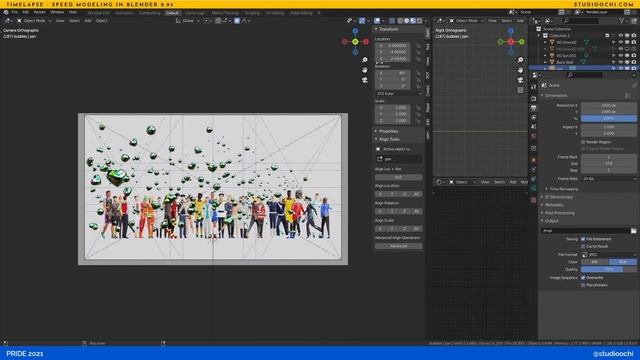Click navigation gizmo green center in main viewport

[355, 42]
